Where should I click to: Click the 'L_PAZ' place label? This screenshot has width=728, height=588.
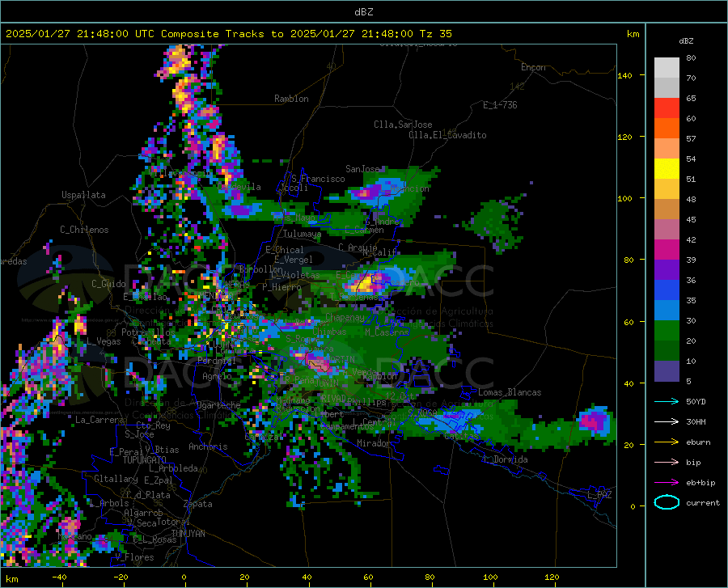click(x=599, y=495)
